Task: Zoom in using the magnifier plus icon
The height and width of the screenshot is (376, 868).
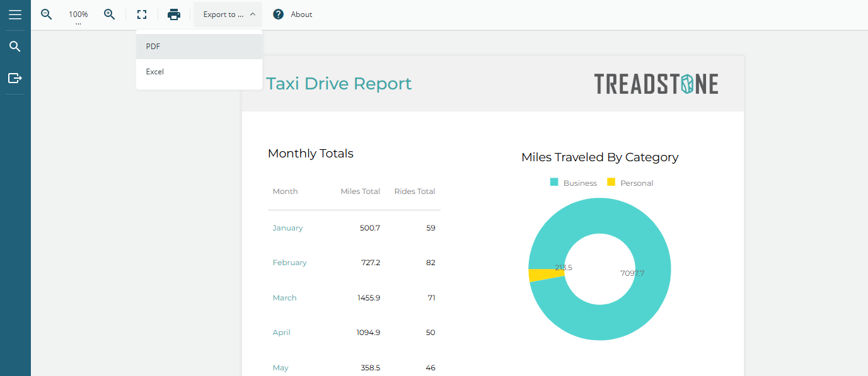Action: point(110,14)
